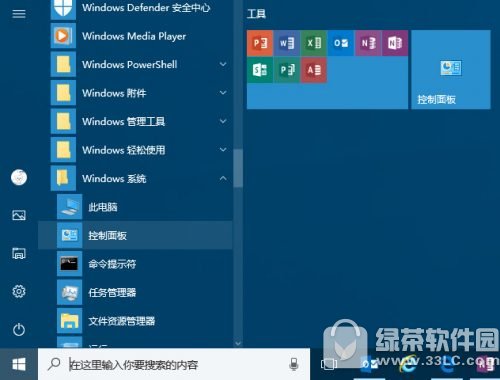Open Task View from the taskbar
This screenshot has width=500, height=380.
(329, 364)
